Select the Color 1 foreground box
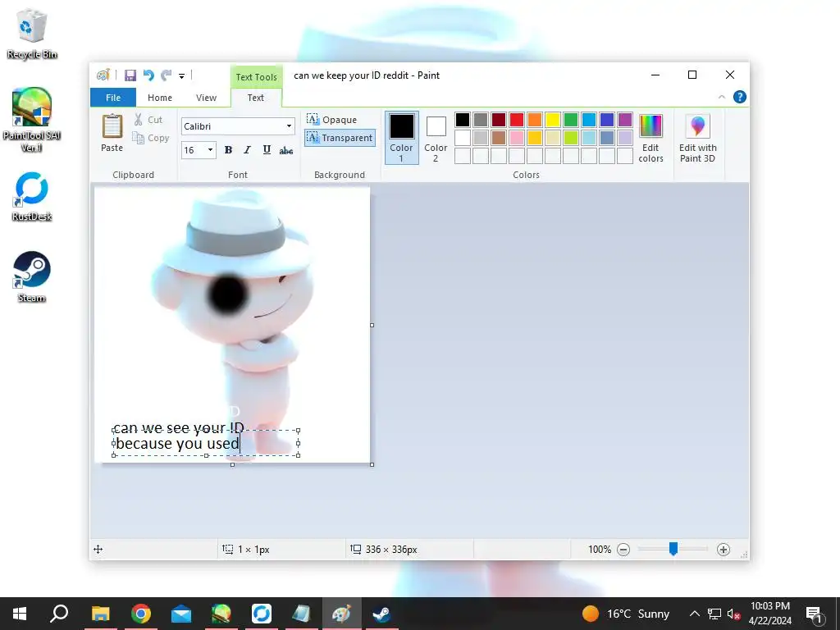This screenshot has width=840, height=630. (401, 137)
